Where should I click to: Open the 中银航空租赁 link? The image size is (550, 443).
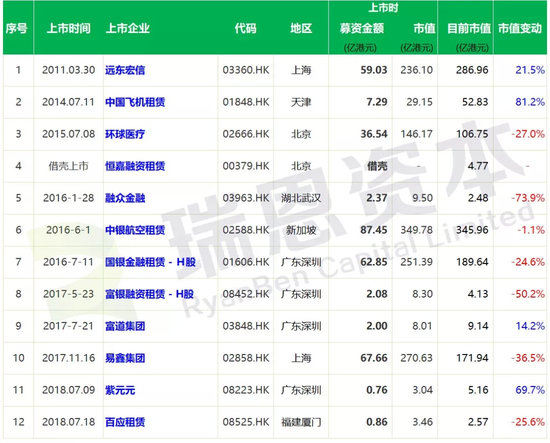tap(135, 230)
